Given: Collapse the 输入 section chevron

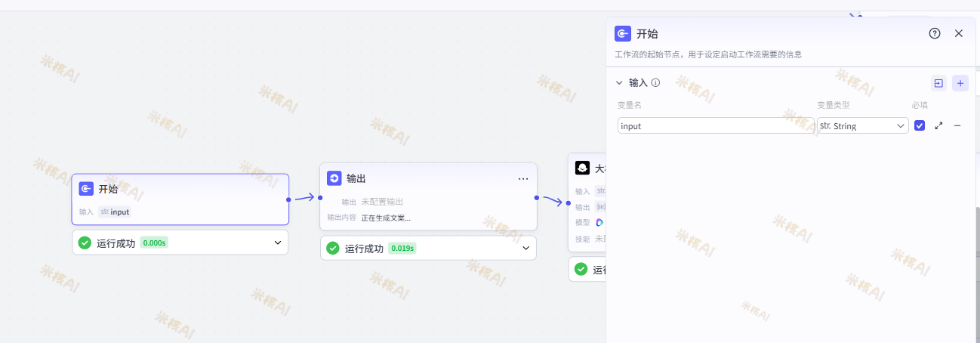Looking at the screenshot, I should (x=619, y=82).
